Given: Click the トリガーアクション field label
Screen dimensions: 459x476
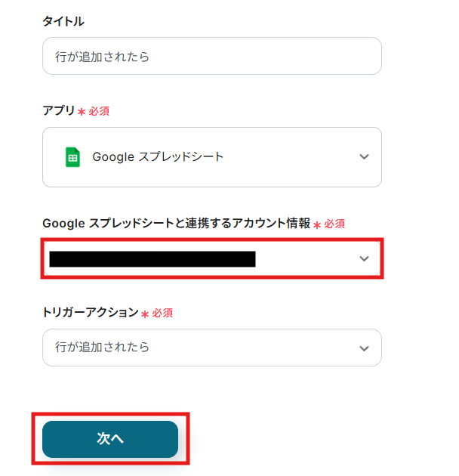Looking at the screenshot, I should (91, 312).
